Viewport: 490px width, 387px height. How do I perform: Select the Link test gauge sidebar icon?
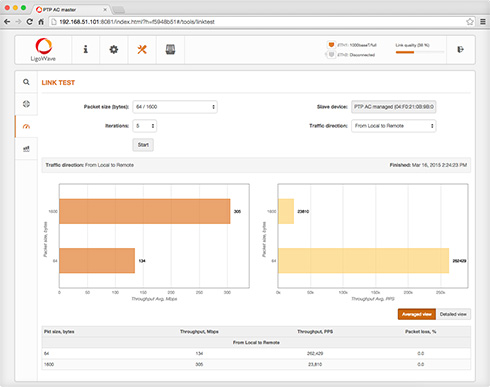26,126
